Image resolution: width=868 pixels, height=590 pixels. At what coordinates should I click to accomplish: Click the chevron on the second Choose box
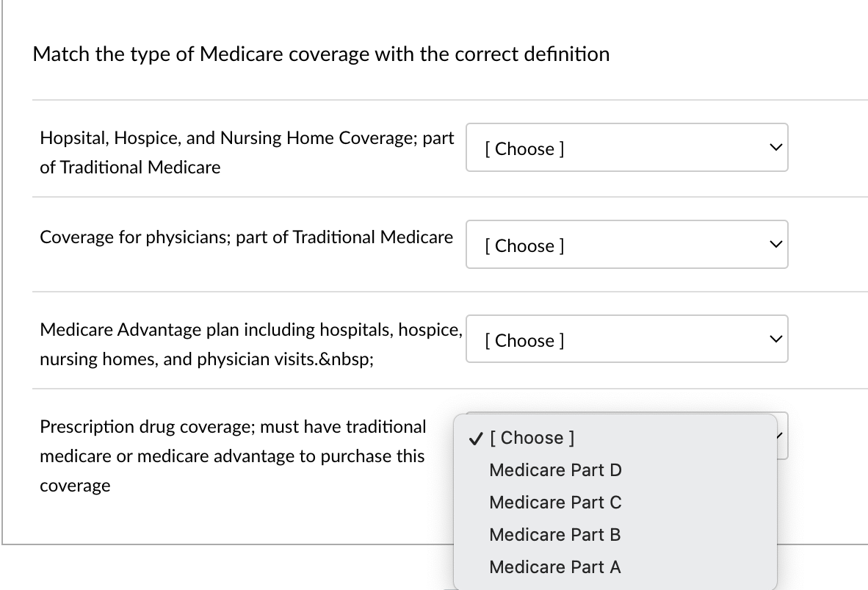(775, 244)
